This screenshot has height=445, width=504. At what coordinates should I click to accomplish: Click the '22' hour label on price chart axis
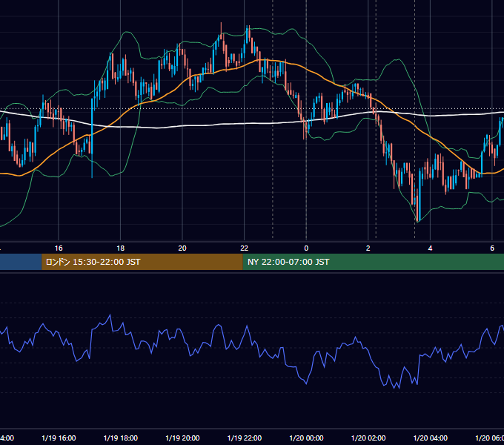point(245,248)
